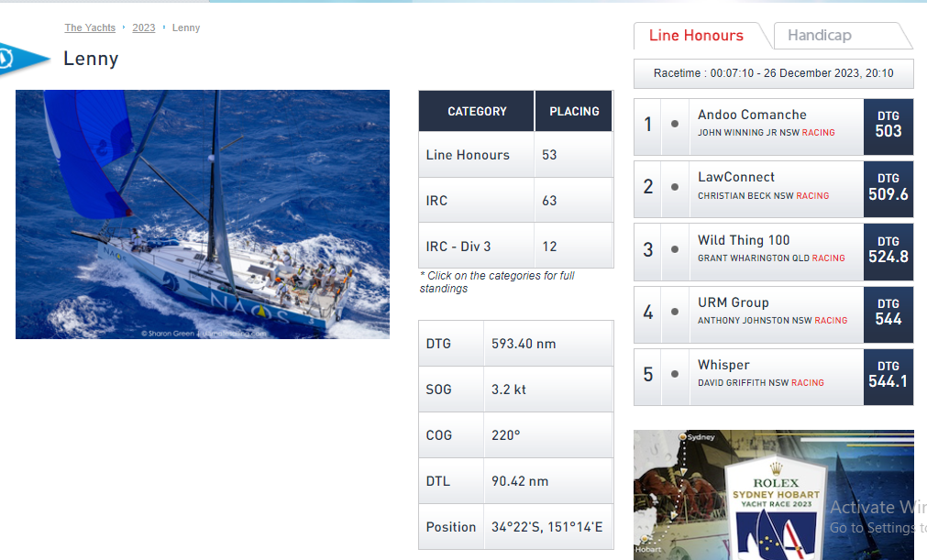Click the large Lenny page heading
This screenshot has height=560, width=927.
point(91,59)
